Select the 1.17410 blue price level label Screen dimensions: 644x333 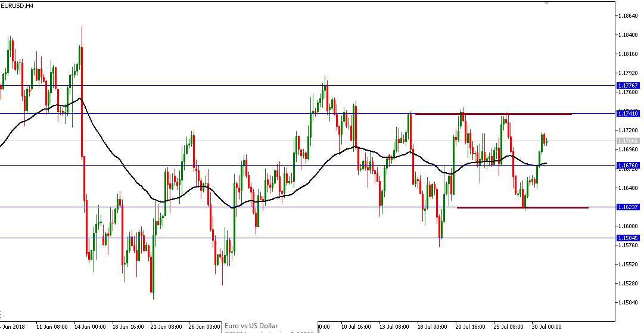point(627,113)
